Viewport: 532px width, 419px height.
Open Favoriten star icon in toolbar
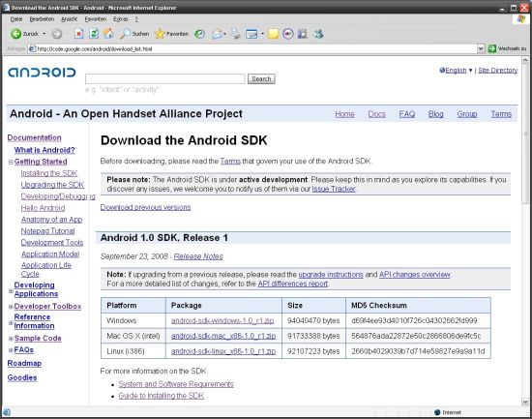point(160,34)
